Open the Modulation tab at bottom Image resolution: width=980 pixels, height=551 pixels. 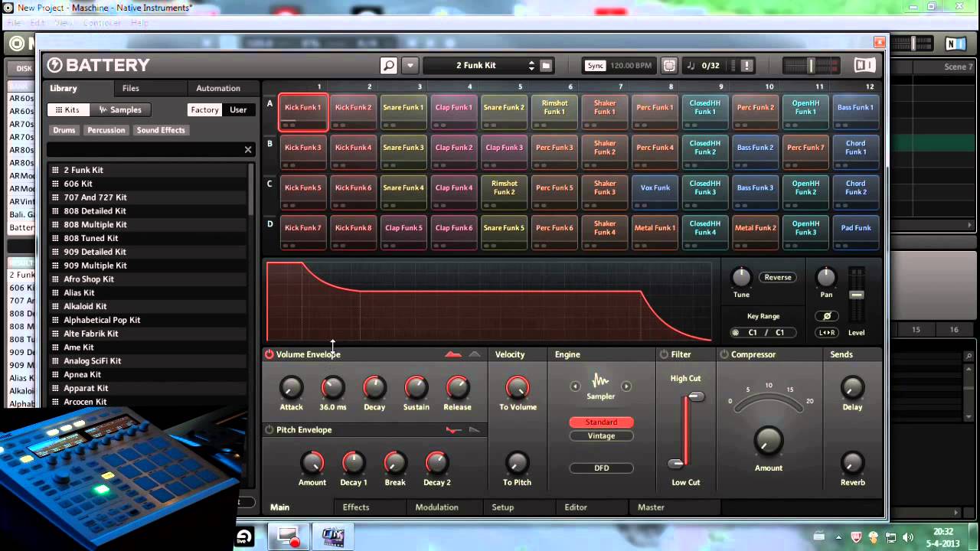[x=436, y=507]
